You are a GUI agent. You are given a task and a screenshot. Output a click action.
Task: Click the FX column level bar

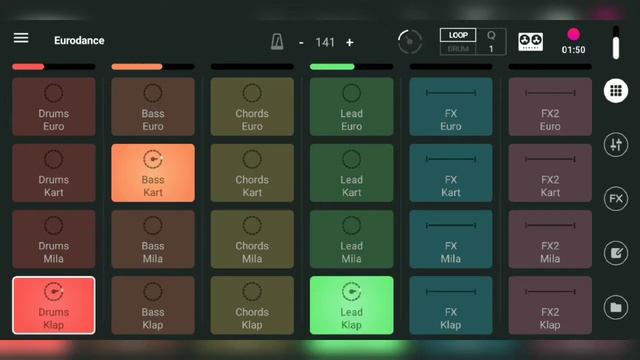point(451,67)
